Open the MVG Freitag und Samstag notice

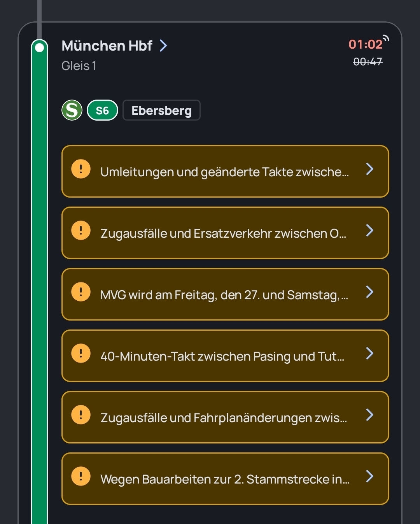click(x=224, y=295)
